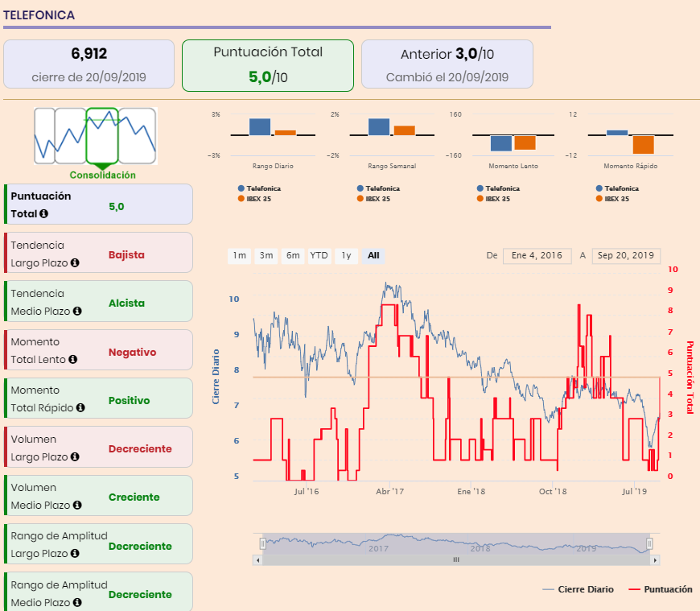Image resolution: width=700 pixels, height=611 pixels.
Task: Open info icon for Tendencia Medio Plazo
Action: (x=77, y=311)
